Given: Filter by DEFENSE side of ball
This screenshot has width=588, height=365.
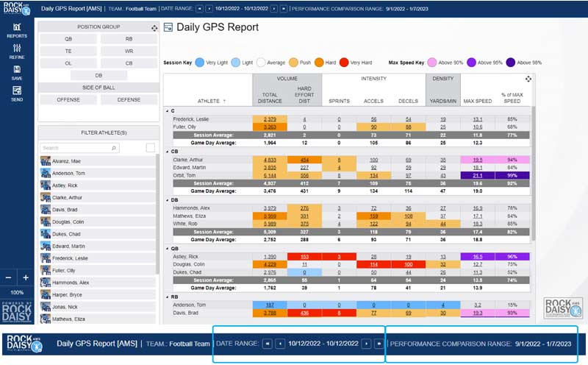Looking at the screenshot, I should coord(129,99).
